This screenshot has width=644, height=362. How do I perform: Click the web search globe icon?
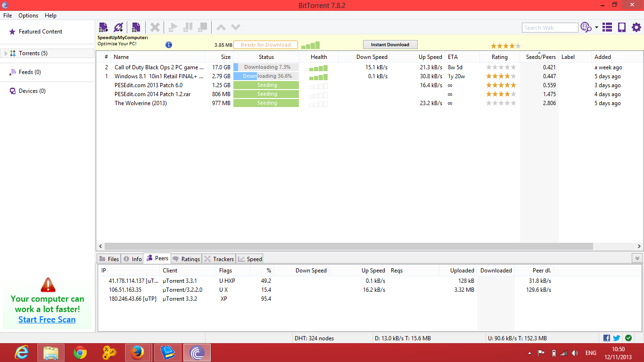586,27
